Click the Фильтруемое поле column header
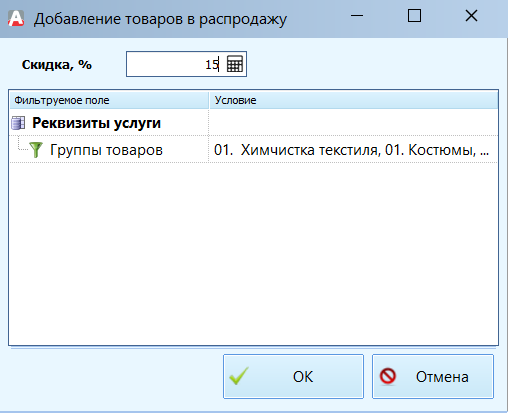Viewport: 508px width, 413px height. pyautogui.click(x=109, y=100)
